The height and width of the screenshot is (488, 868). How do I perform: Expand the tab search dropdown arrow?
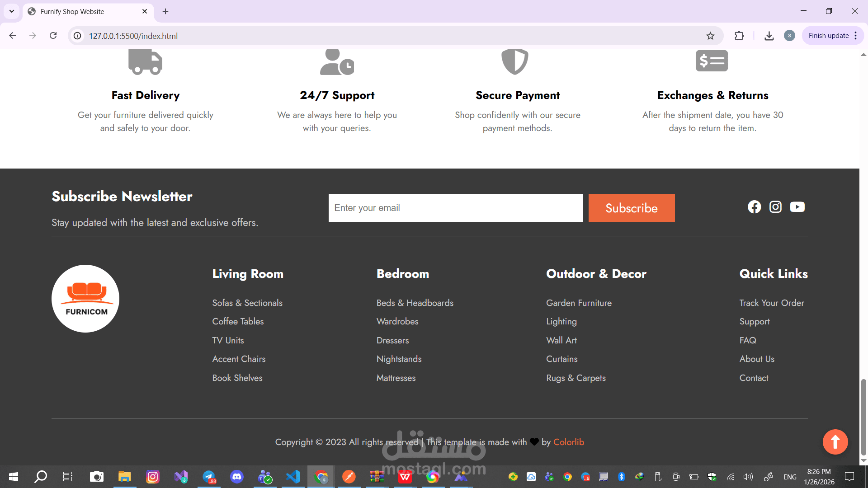[x=12, y=11]
